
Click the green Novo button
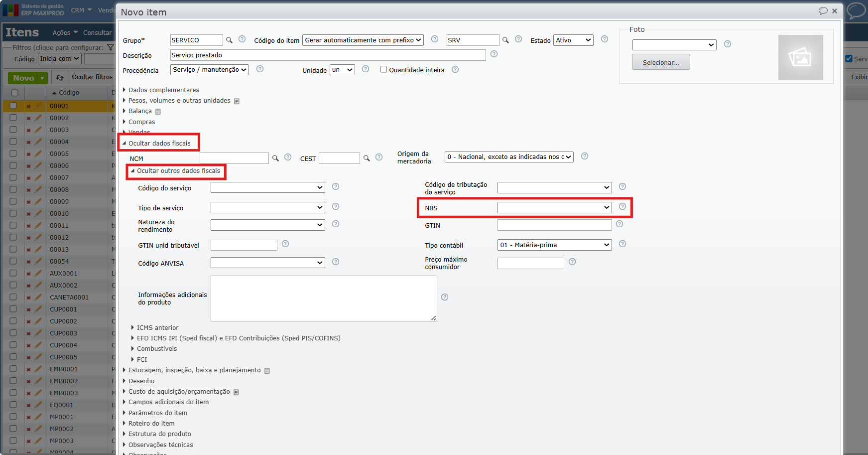click(28, 78)
